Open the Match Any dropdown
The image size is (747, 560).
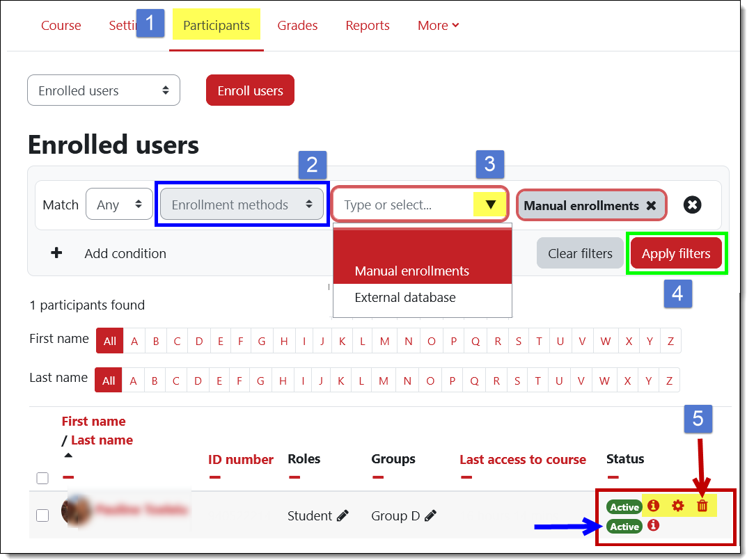pos(119,205)
